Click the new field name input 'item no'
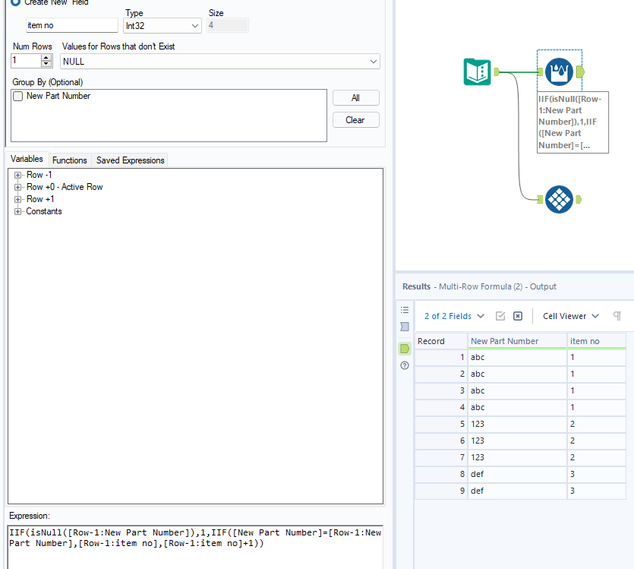The height and width of the screenshot is (569, 634). [x=72, y=25]
